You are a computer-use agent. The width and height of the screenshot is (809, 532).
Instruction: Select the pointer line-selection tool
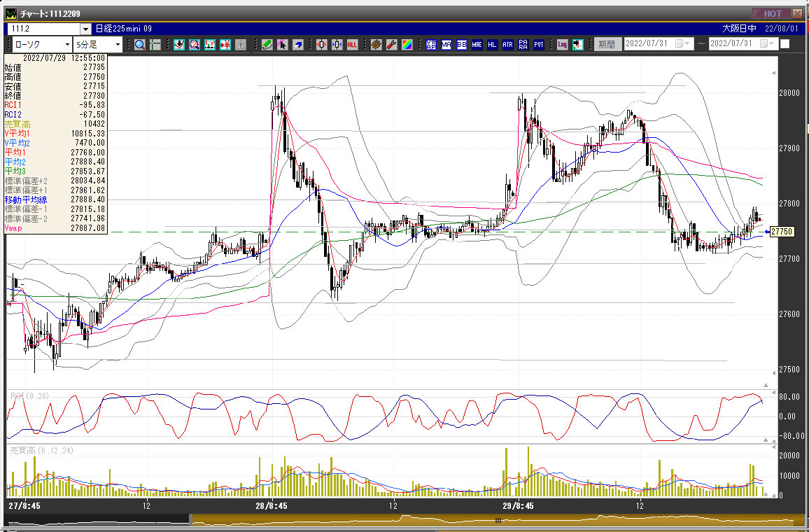pos(282,44)
